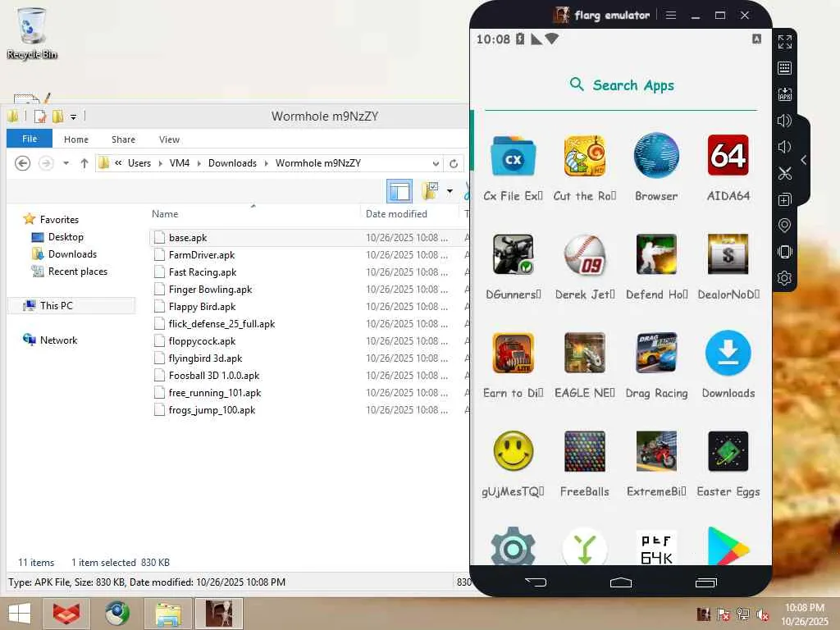Open recent locations dropdown arrow

pyautogui.click(x=66, y=163)
